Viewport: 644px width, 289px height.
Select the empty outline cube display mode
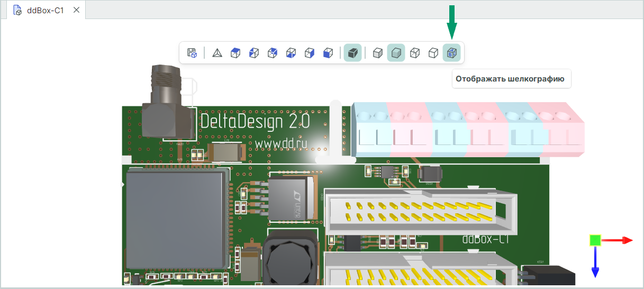click(433, 53)
